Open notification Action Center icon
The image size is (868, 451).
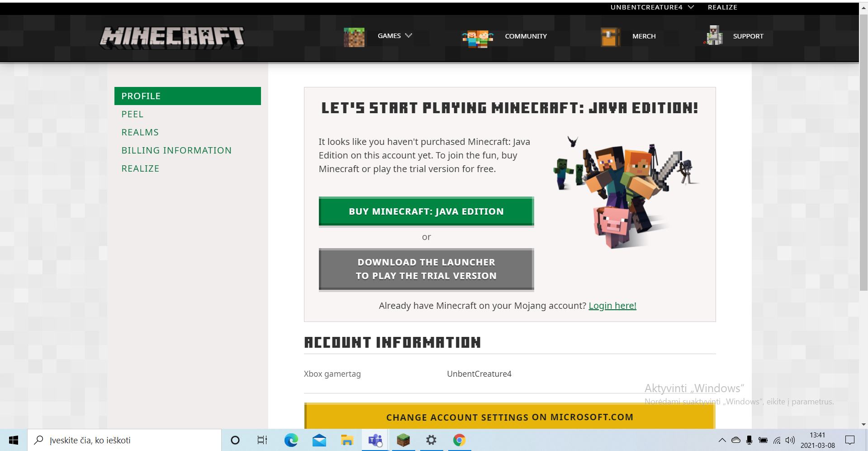(850, 440)
